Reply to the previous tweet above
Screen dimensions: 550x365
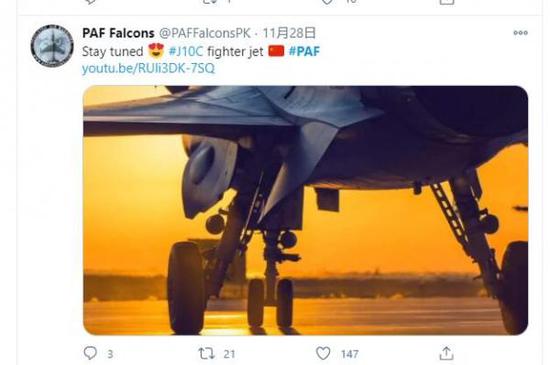tap(90, 2)
